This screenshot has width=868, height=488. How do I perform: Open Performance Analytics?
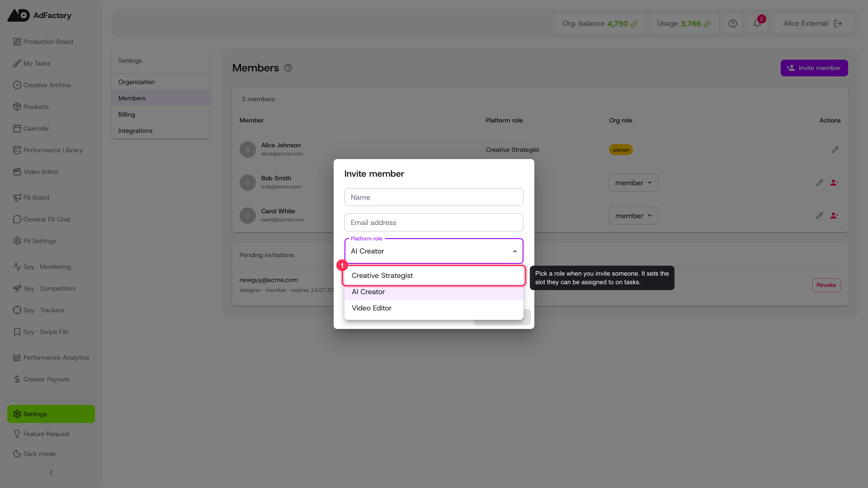click(51, 358)
